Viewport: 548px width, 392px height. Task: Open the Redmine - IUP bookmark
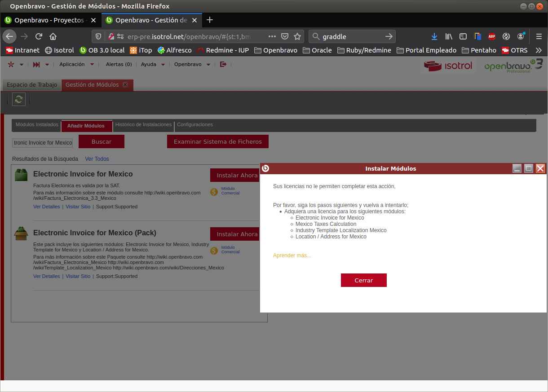pos(223,50)
